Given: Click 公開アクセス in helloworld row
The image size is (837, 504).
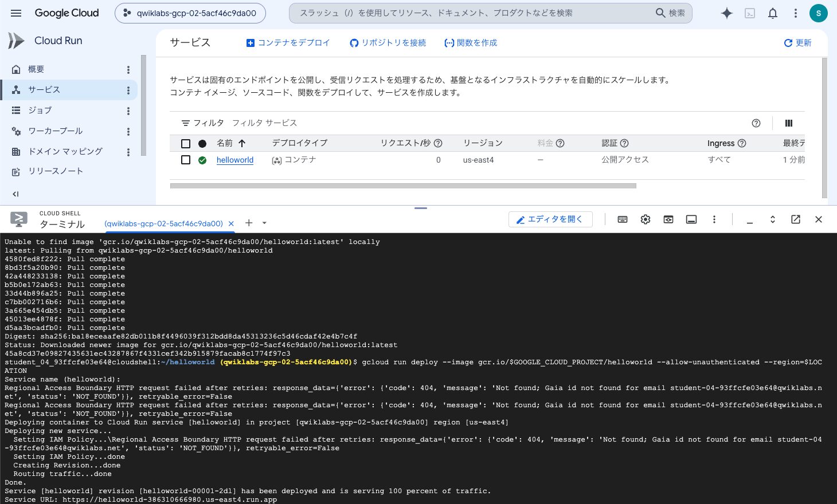Looking at the screenshot, I should pos(625,160).
